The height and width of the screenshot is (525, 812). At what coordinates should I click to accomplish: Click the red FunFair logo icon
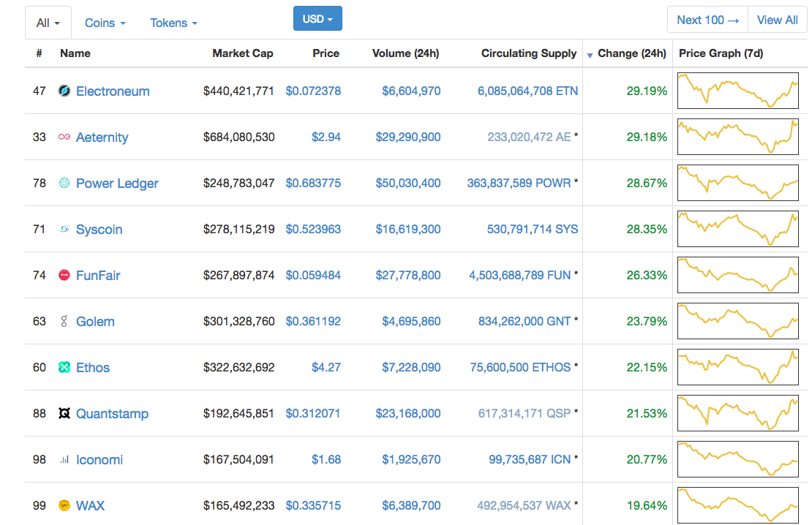tap(64, 276)
